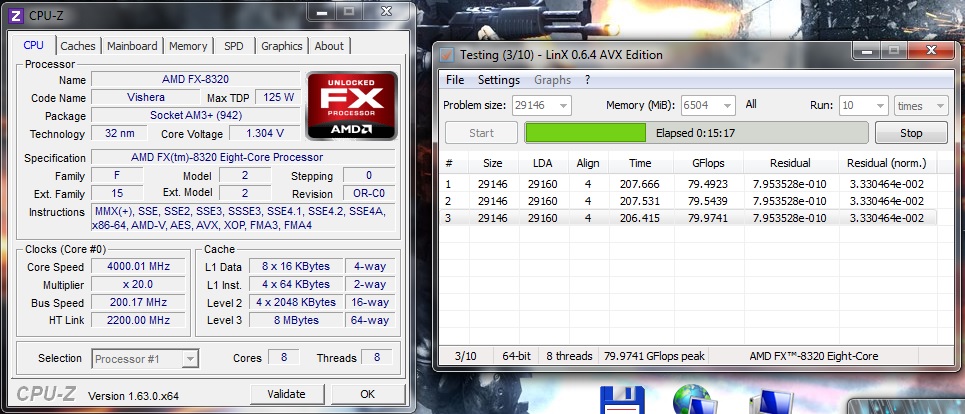Switch to the Mainboard tab
This screenshot has height=414, width=965.
[x=132, y=46]
